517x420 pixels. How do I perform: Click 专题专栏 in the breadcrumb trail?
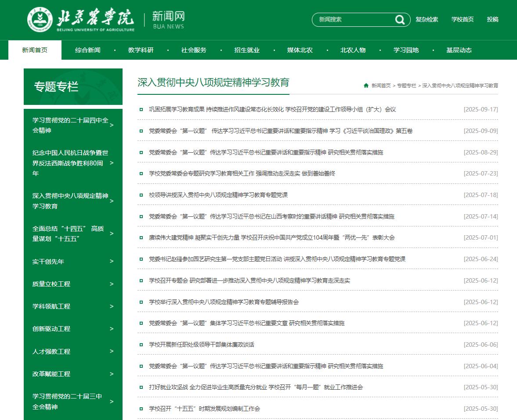pyautogui.click(x=406, y=86)
